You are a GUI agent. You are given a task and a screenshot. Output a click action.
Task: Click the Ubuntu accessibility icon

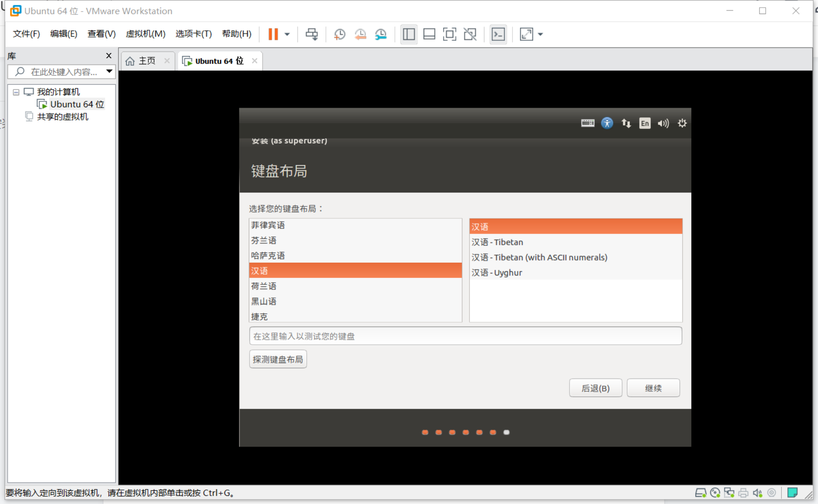pos(607,123)
